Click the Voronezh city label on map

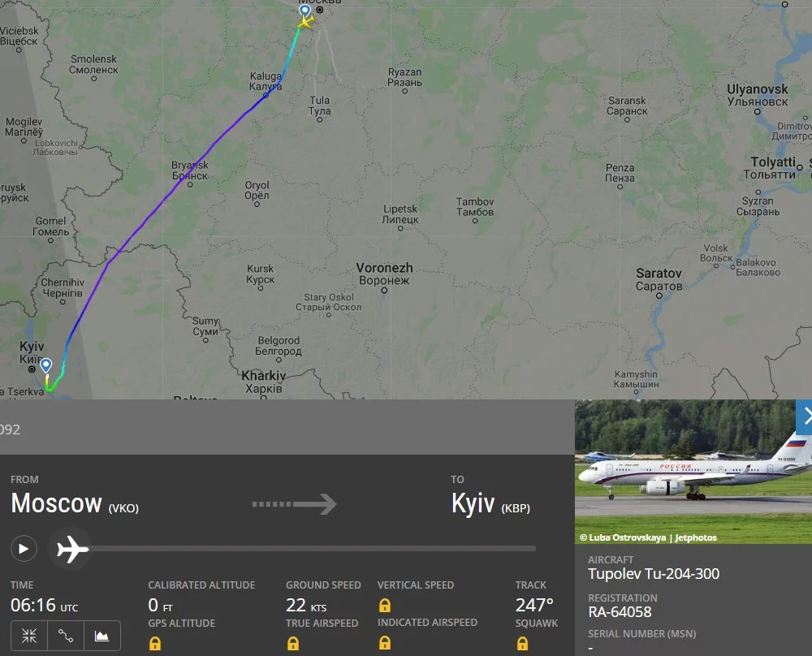click(x=384, y=274)
